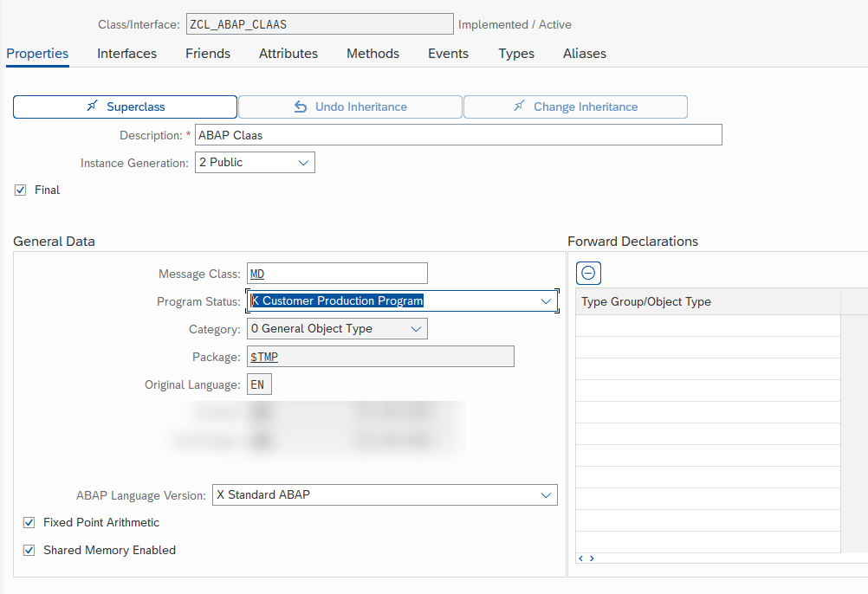Image resolution: width=868 pixels, height=594 pixels.
Task: Open the Interfaces tab
Action: [x=126, y=54]
